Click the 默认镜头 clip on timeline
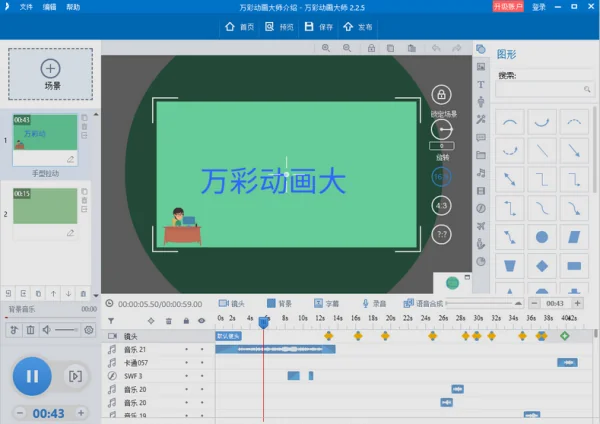This screenshot has width=600, height=424. [228, 336]
